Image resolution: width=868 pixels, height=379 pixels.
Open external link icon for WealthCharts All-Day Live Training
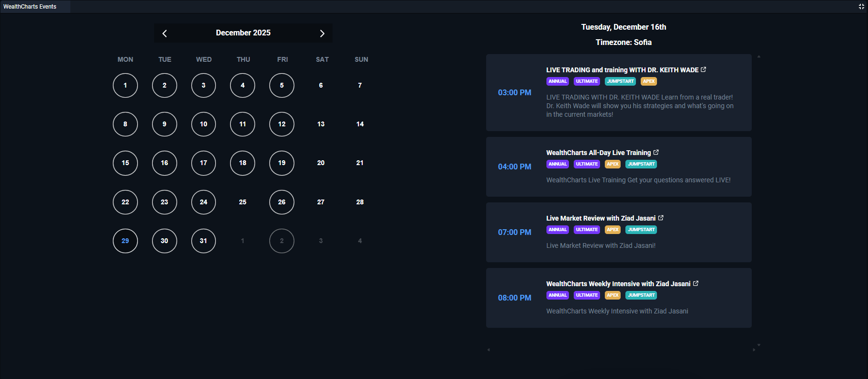(x=656, y=152)
